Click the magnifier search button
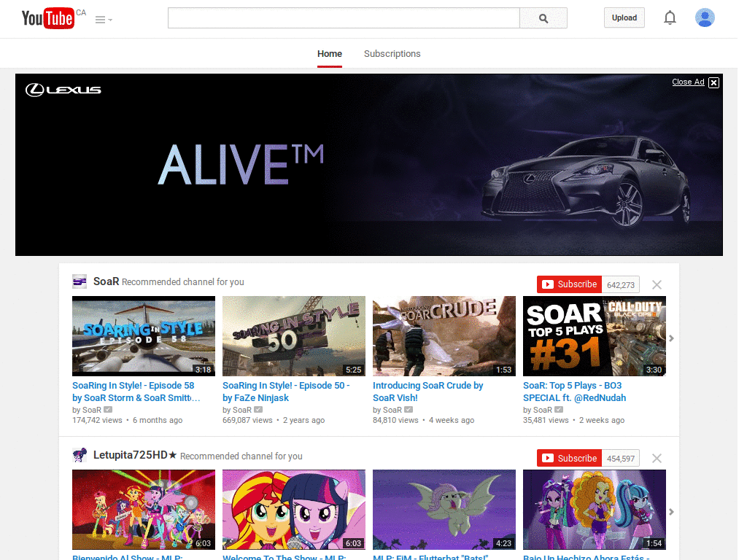The height and width of the screenshot is (560, 747). (x=543, y=18)
